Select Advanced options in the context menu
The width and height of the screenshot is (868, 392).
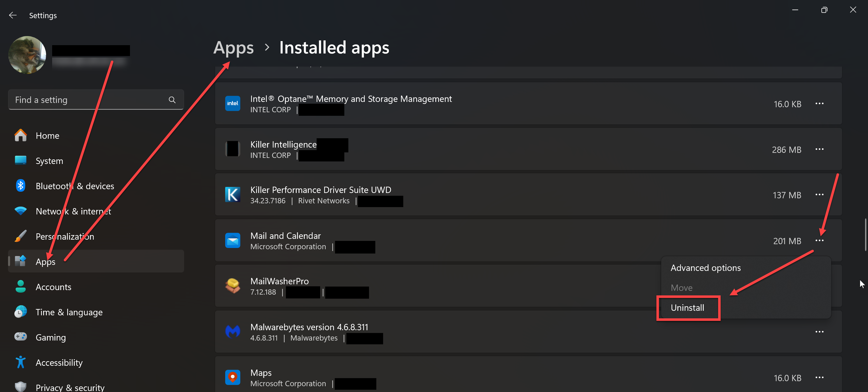[706, 268]
